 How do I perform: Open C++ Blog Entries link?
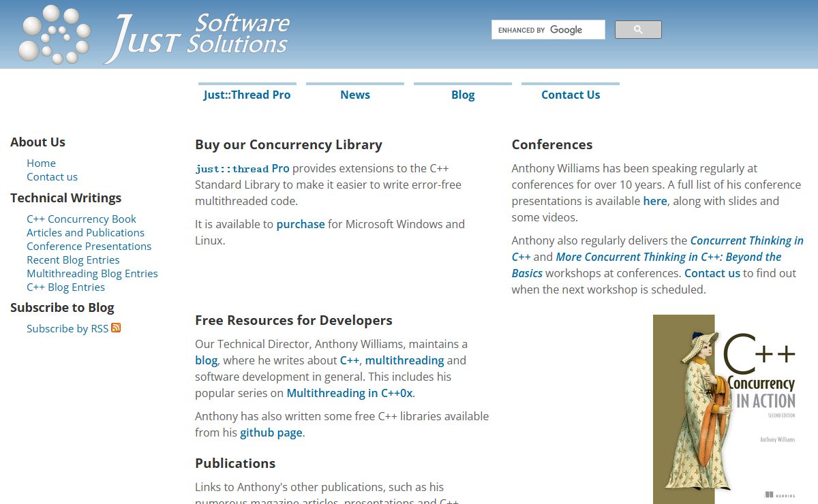coord(65,287)
